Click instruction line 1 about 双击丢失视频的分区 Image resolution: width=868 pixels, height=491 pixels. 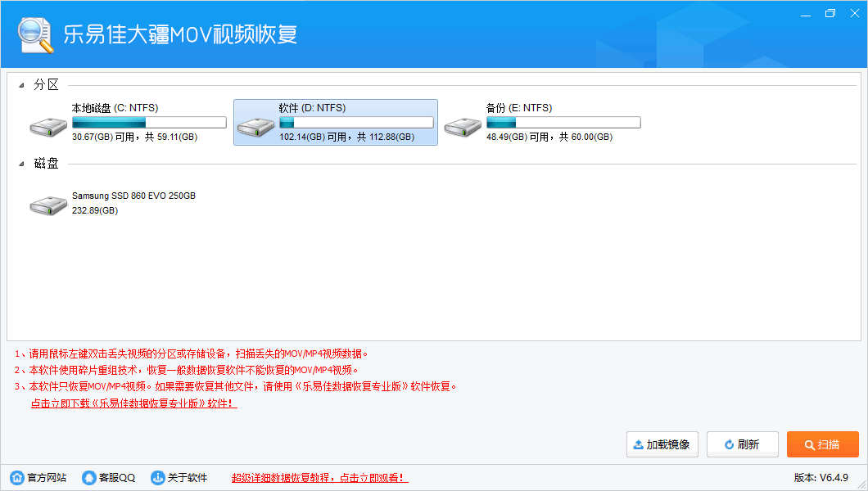[x=192, y=354]
